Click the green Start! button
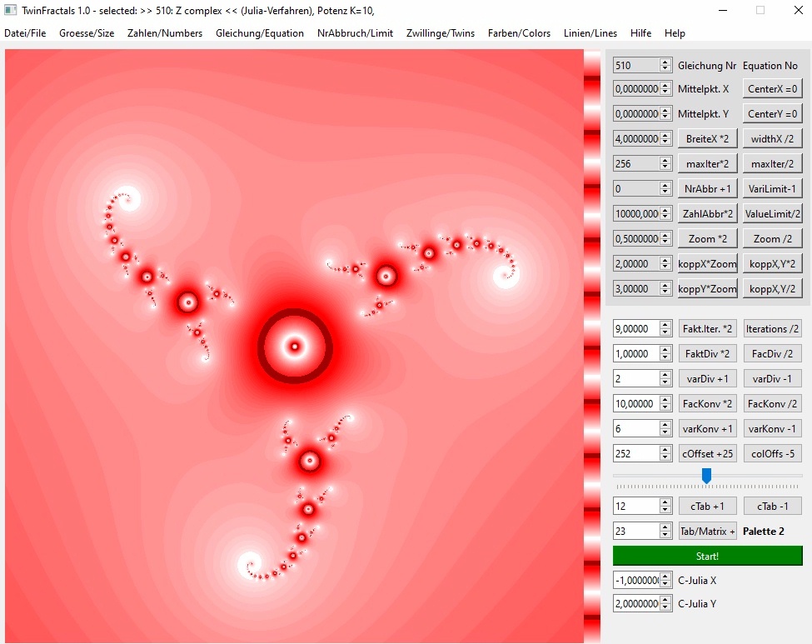Image resolution: width=812 pixels, height=644 pixels. click(x=707, y=556)
